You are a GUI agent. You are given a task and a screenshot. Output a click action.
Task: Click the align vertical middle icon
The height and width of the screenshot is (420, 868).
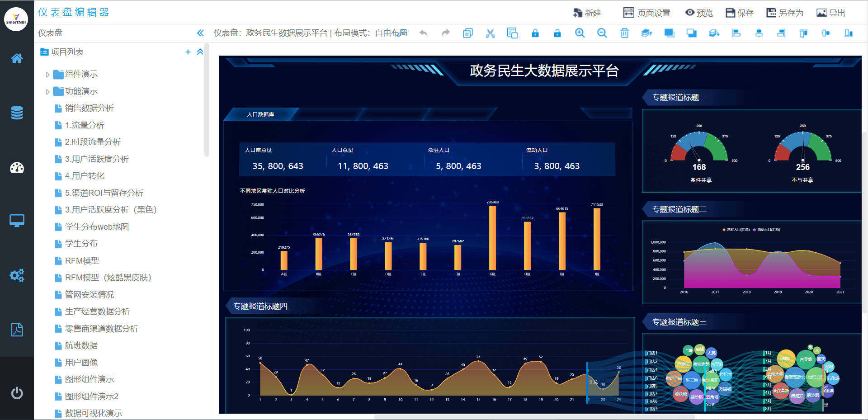826,33
